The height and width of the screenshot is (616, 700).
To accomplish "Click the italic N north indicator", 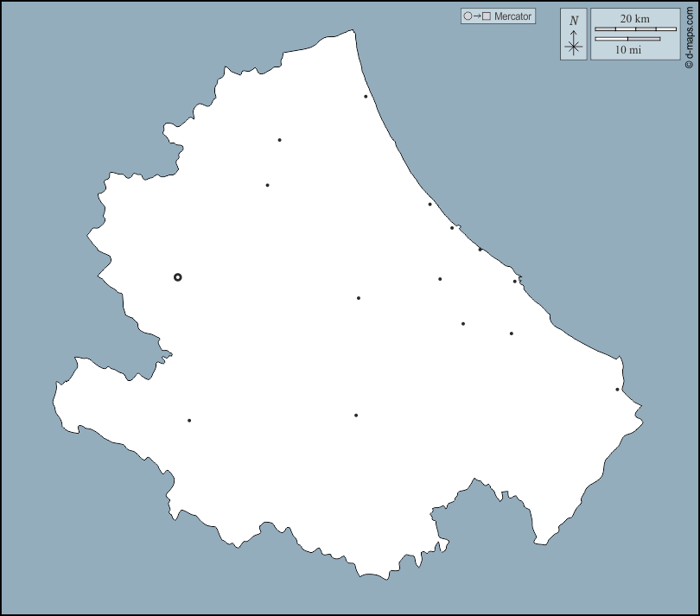I will (x=574, y=20).
